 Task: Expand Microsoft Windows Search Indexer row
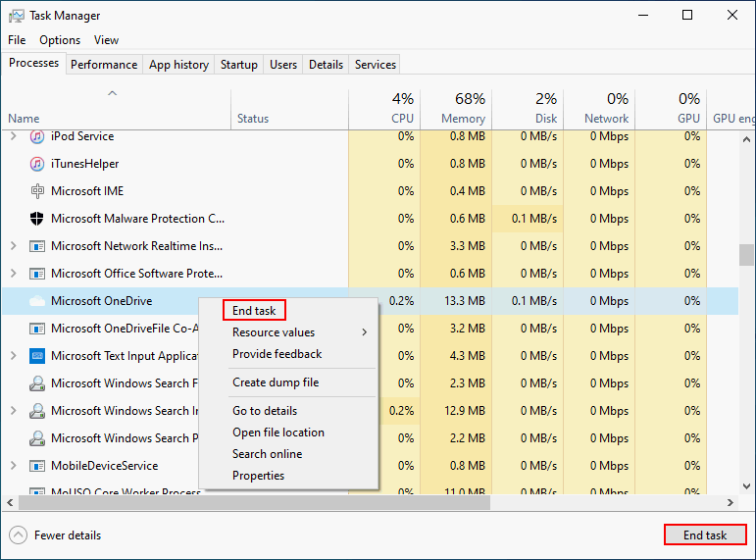point(14,411)
